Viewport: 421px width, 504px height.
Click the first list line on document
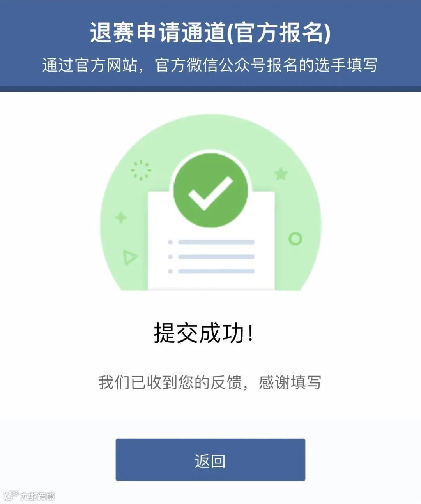[216, 242]
